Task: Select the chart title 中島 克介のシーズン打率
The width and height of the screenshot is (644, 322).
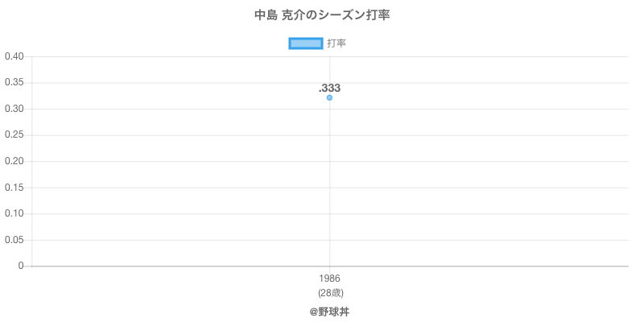Action: [322, 15]
